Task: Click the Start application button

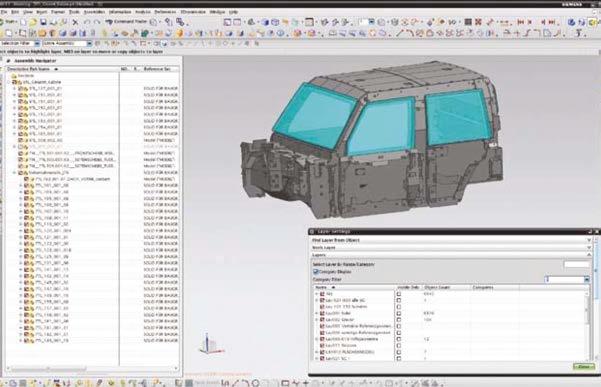Action: click(8, 22)
